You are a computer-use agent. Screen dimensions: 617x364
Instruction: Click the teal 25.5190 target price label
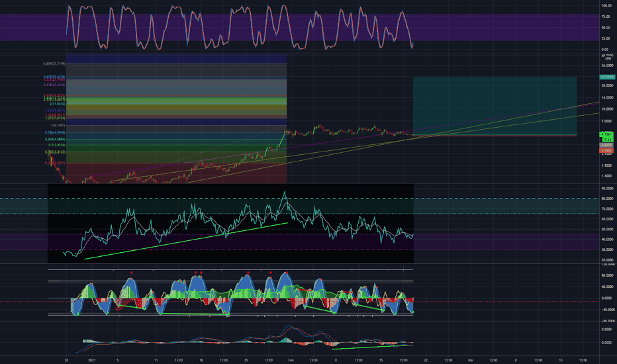tap(608, 77)
